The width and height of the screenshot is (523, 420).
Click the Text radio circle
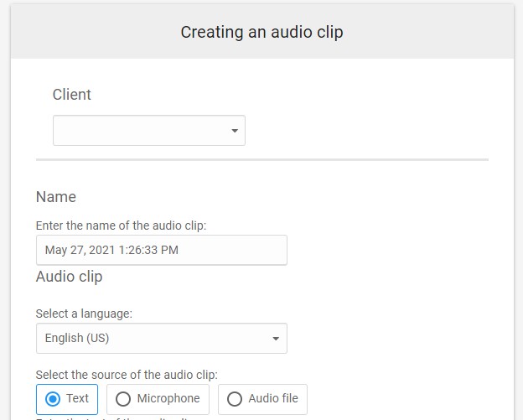(52, 399)
